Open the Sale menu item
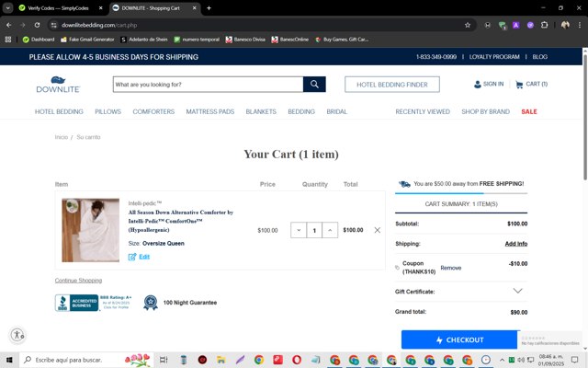Viewport: 588px width, 368px height. click(529, 111)
